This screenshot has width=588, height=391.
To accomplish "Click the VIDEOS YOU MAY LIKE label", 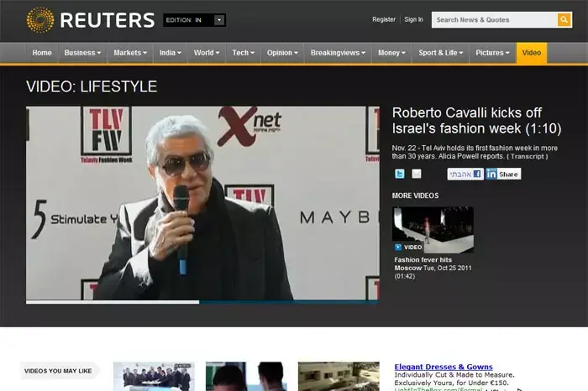I will click(58, 371).
